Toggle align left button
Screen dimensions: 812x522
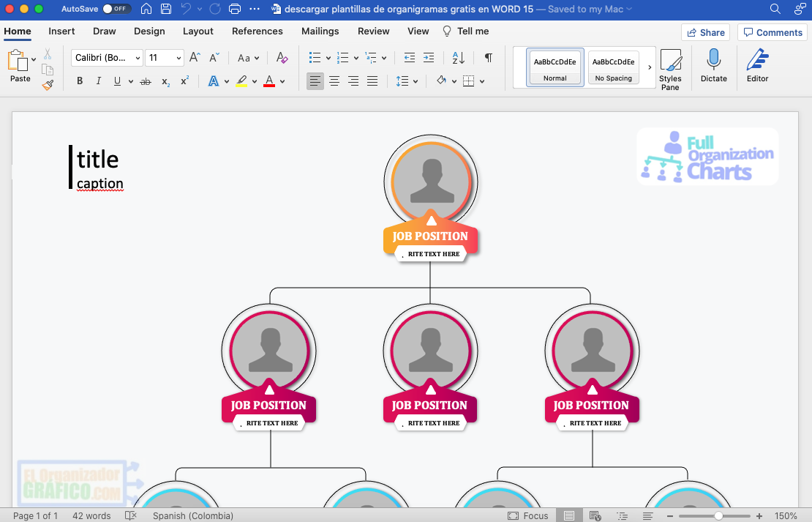315,81
